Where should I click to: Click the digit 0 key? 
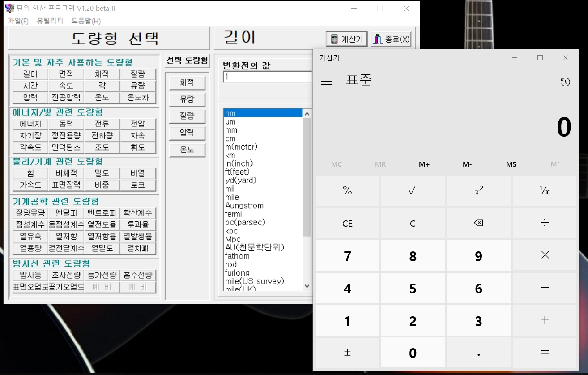tap(413, 353)
